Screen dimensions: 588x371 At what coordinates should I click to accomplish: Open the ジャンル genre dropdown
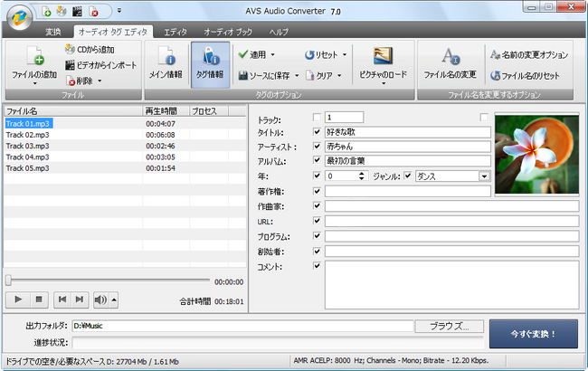point(485,176)
